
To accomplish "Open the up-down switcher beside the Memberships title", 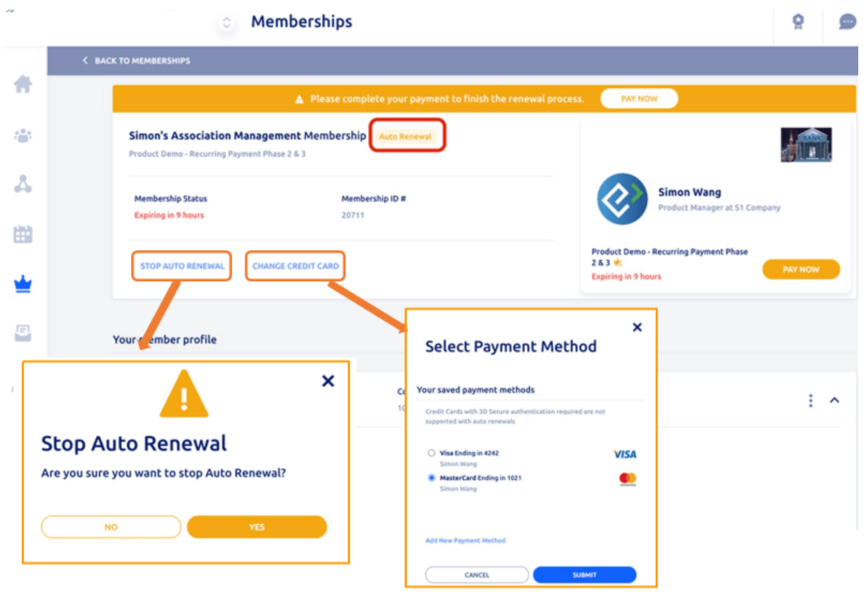I will (x=226, y=23).
